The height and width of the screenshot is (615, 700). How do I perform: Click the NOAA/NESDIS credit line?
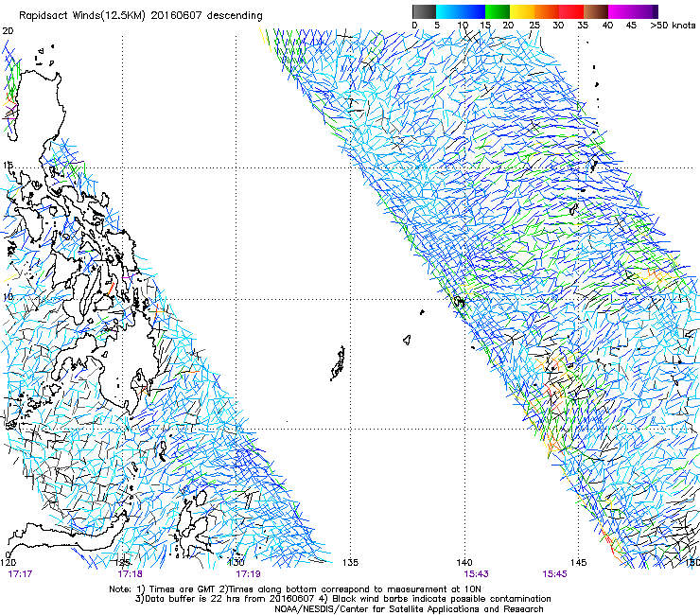tap(409, 608)
